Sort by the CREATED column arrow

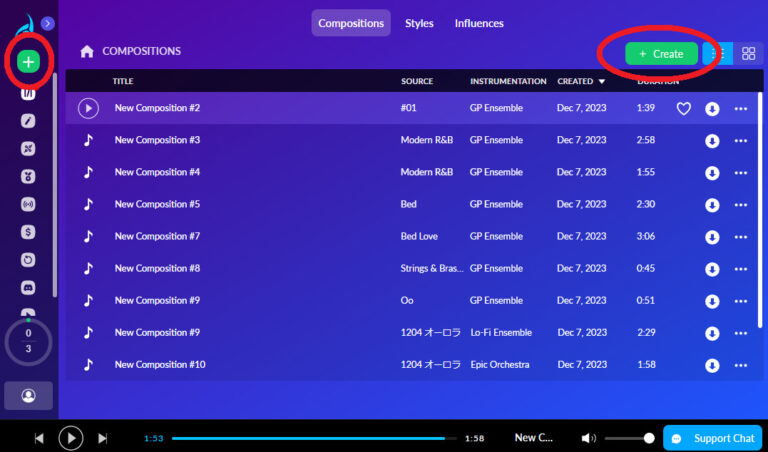pyautogui.click(x=602, y=82)
